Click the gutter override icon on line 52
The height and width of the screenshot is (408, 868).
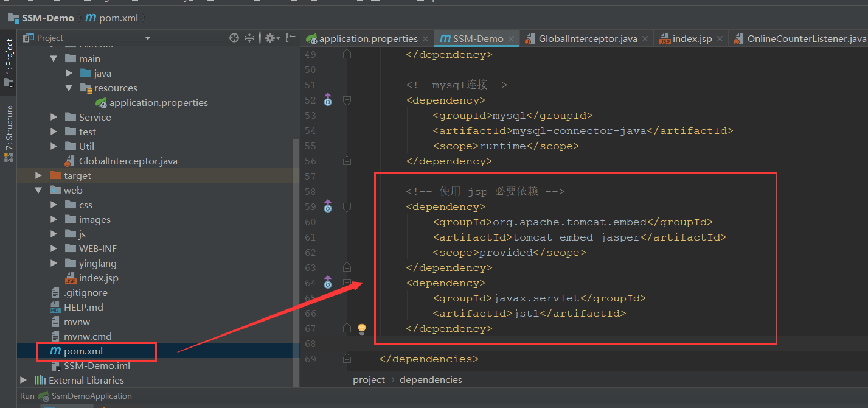coord(328,100)
